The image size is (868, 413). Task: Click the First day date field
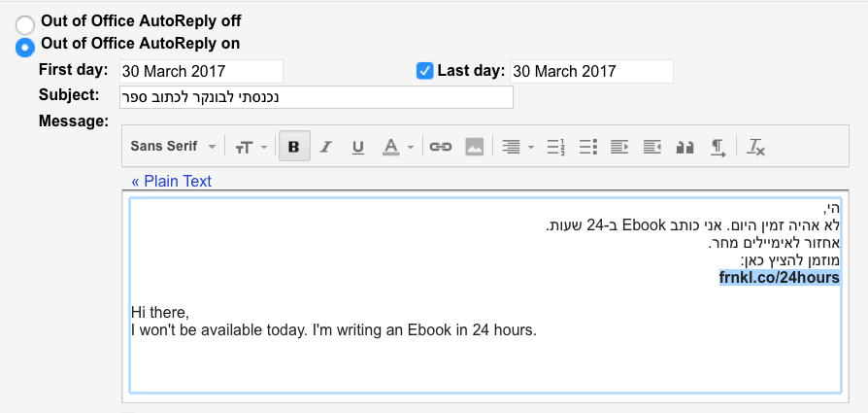click(201, 71)
